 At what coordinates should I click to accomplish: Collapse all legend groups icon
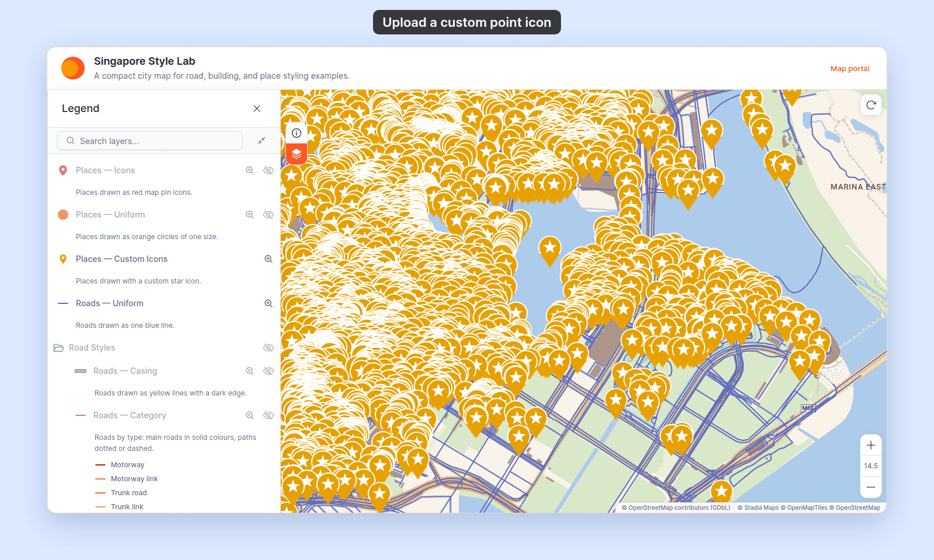click(262, 141)
